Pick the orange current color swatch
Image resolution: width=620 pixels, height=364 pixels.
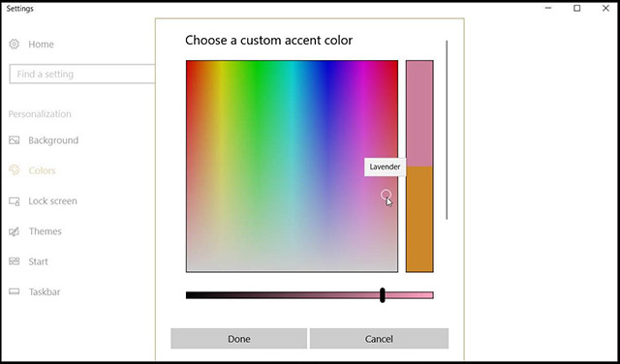click(419, 220)
